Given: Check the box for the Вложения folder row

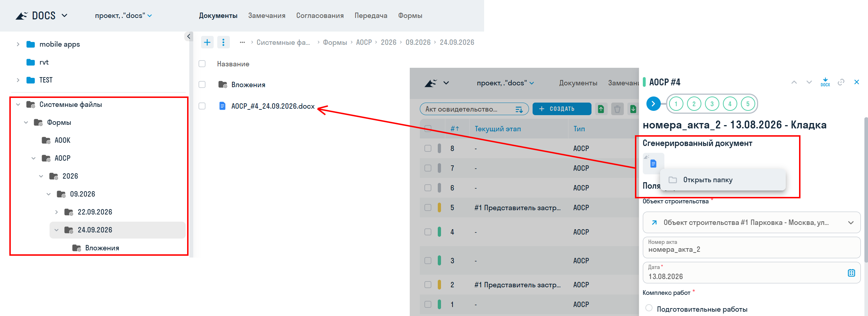Looking at the screenshot, I should point(202,85).
